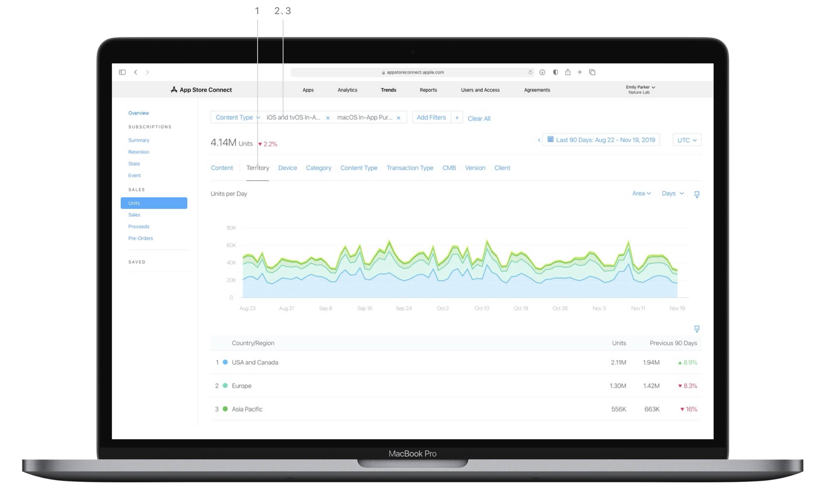Image resolution: width=821 pixels, height=504 pixels.
Task: Switch to the Version tab
Action: (x=475, y=168)
